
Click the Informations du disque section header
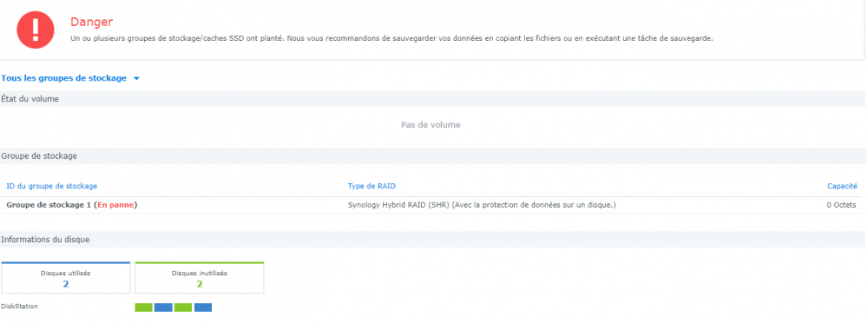(x=45, y=240)
